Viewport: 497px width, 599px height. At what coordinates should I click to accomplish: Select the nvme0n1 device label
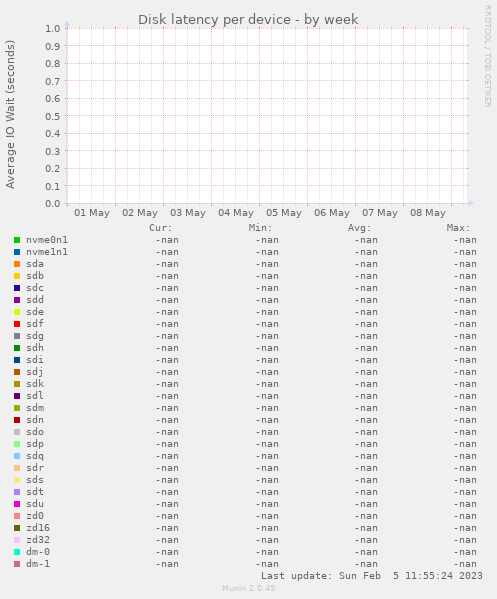pyautogui.click(x=47, y=240)
